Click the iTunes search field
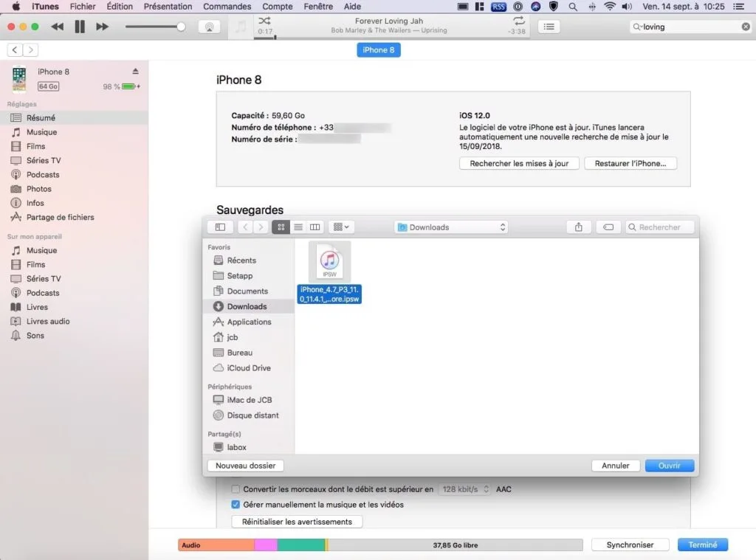The height and width of the screenshot is (560, 756). click(690, 27)
